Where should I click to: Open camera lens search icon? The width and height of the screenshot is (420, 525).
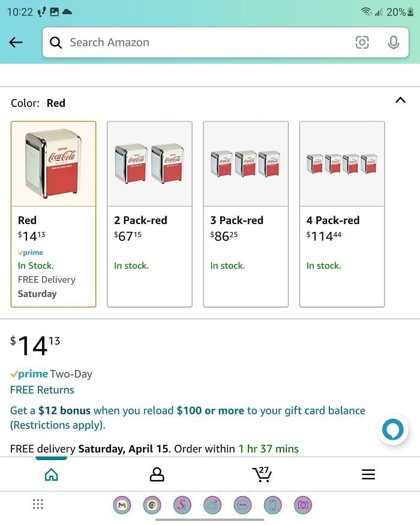(x=362, y=43)
